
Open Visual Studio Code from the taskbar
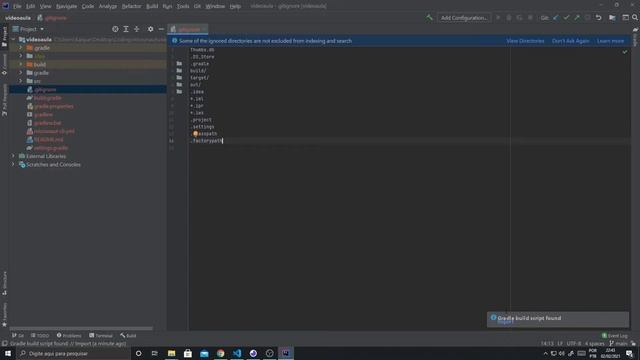click(237, 353)
